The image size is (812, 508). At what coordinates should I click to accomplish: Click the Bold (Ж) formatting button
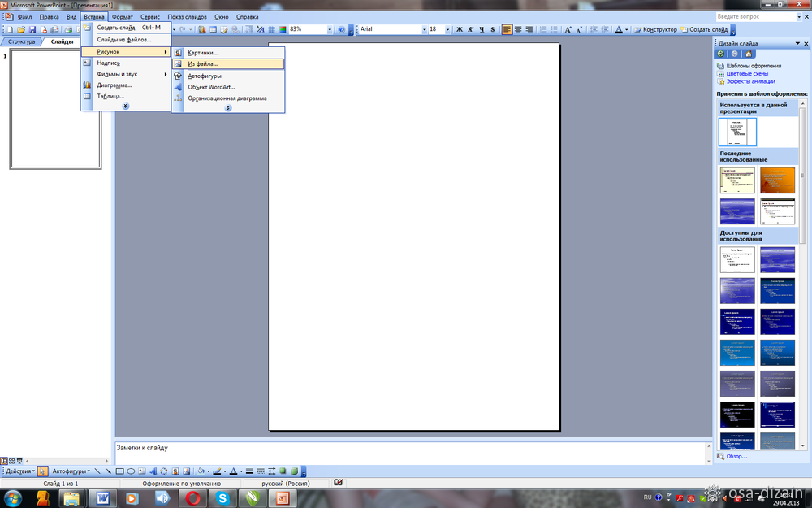point(459,29)
